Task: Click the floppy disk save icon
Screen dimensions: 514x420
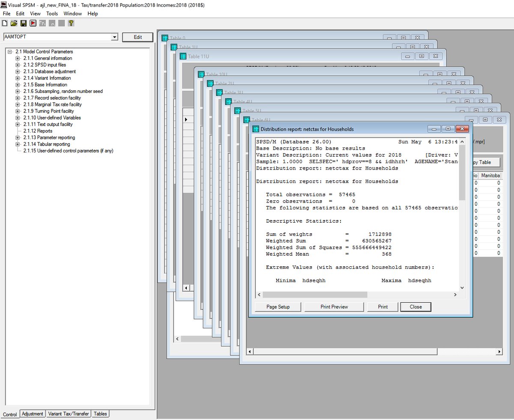Action: (x=24, y=23)
